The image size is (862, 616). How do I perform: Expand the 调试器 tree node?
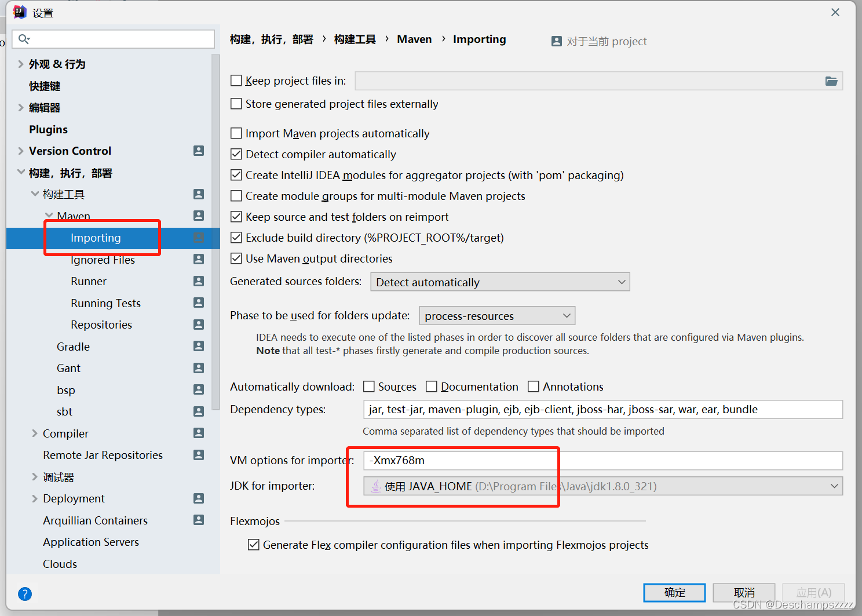35,477
